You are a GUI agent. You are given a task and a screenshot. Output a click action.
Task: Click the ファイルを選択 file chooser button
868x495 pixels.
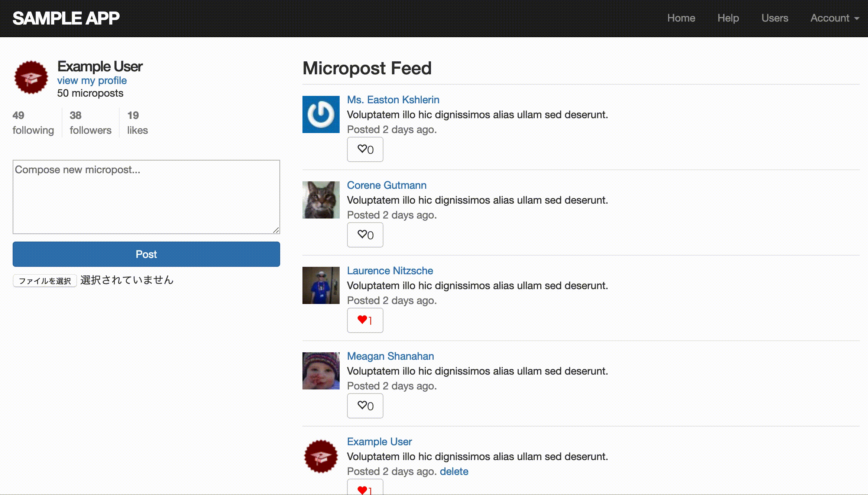pyautogui.click(x=45, y=281)
